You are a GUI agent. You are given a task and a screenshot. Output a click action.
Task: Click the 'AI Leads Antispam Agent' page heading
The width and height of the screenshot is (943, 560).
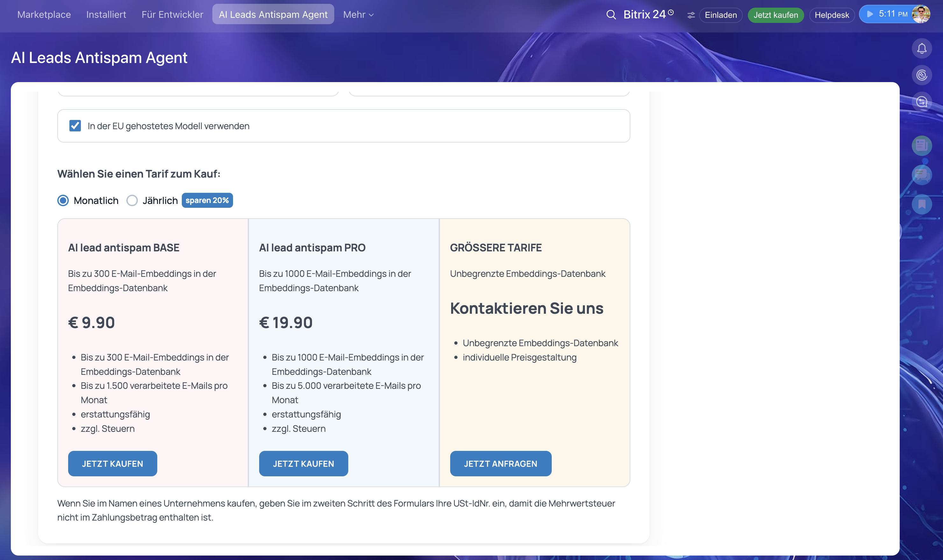point(99,57)
